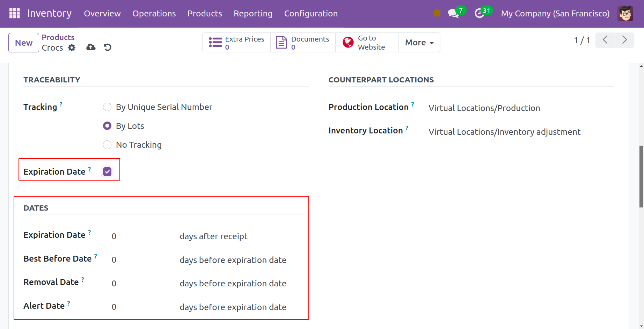Select the No Tracking radio option

[x=107, y=145]
